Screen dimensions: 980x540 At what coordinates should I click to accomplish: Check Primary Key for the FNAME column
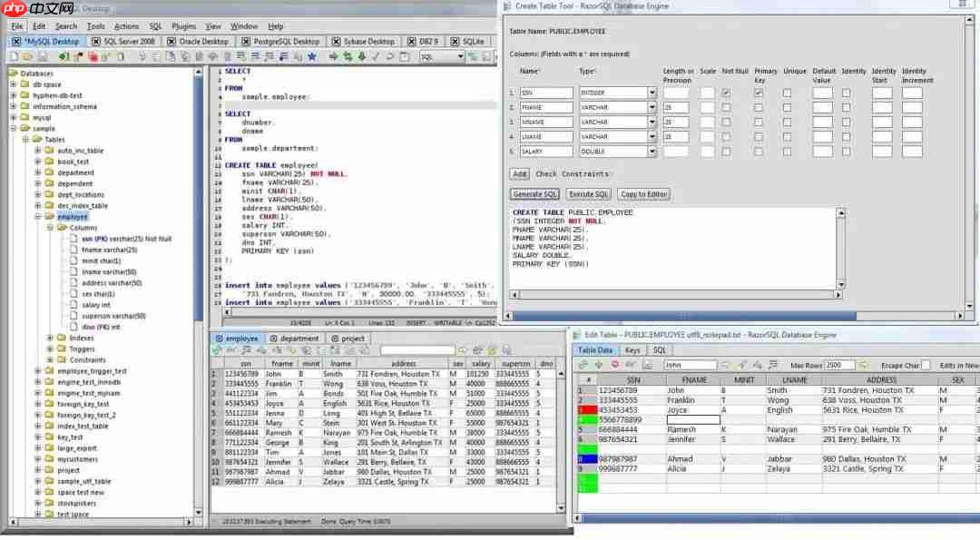(760, 107)
